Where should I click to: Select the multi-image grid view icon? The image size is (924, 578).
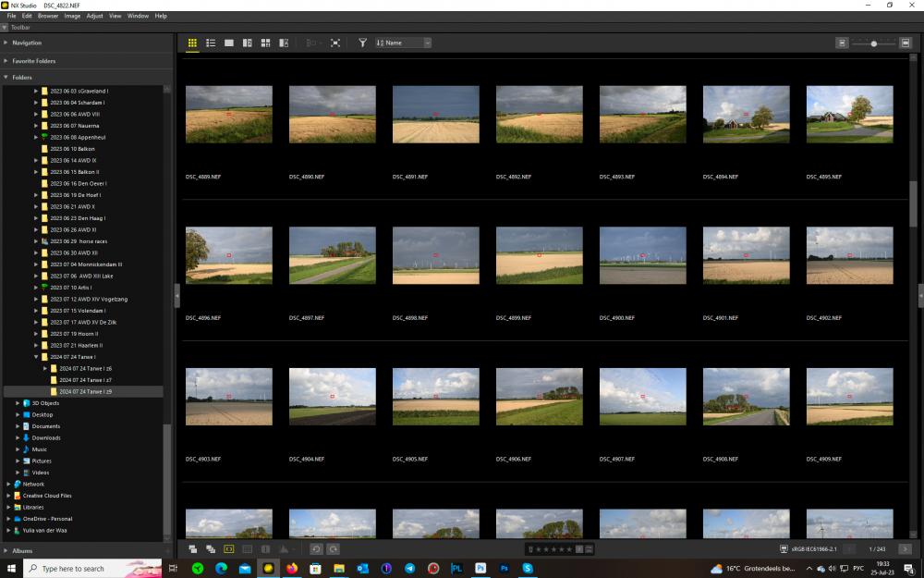pos(265,43)
